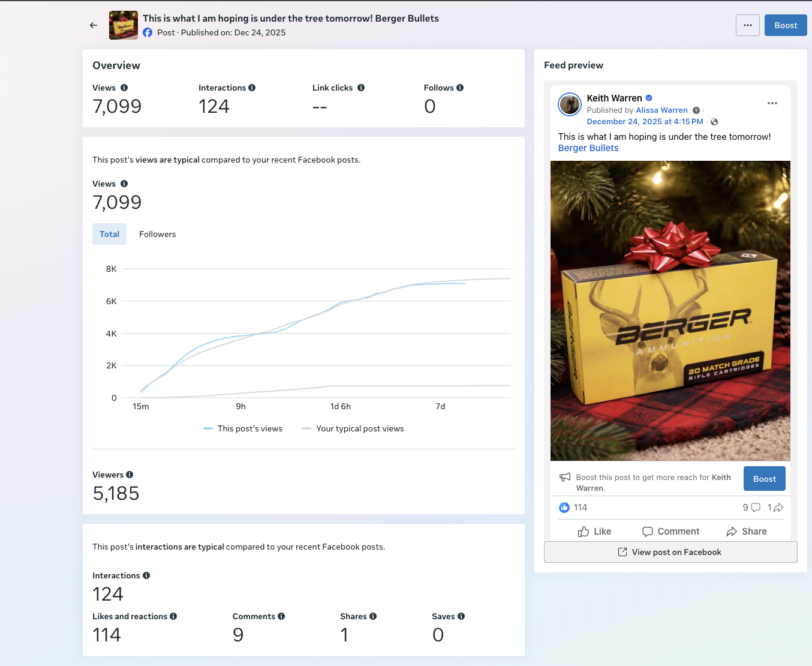Click the verified badge next to Keith Warren

pos(649,98)
